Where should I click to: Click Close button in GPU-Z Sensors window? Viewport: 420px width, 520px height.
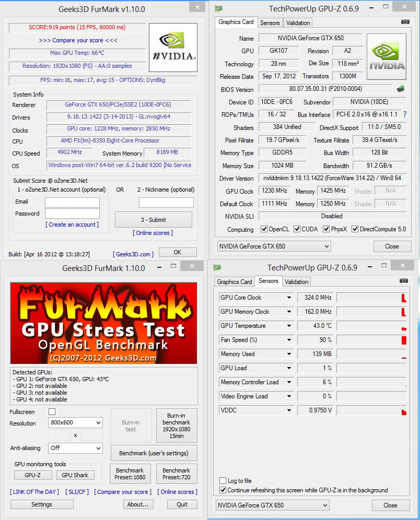[x=390, y=505]
